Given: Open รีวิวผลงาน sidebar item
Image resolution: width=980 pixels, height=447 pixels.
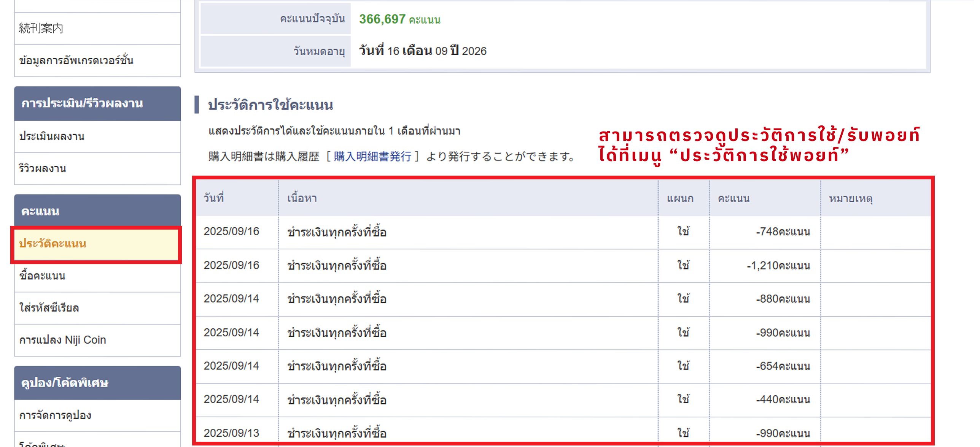Looking at the screenshot, I should click(43, 168).
